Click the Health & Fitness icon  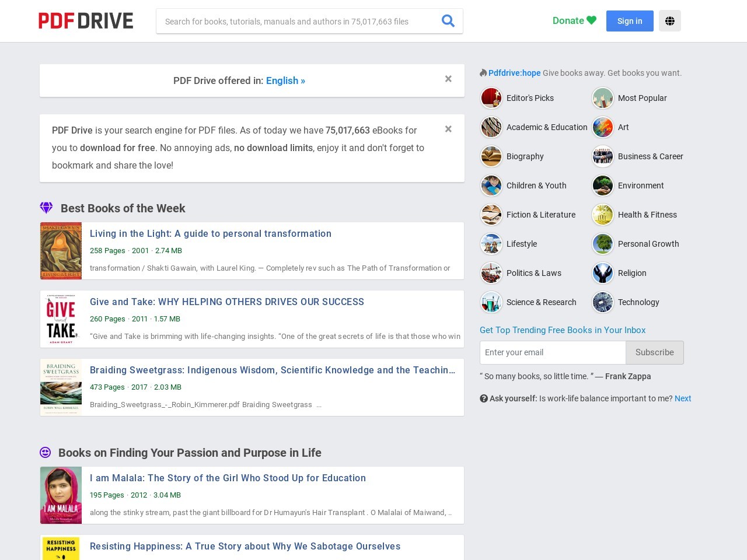(603, 215)
